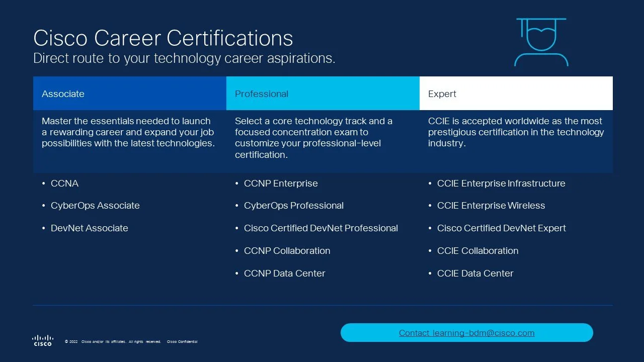The image size is (644, 362).
Task: Click the CyberOps Professional item
Action: tap(294, 206)
